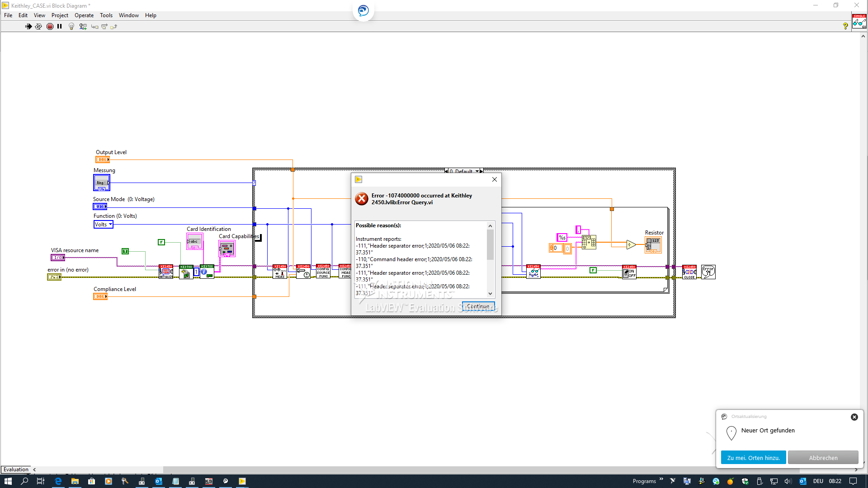Click Continue in the error dialog
This screenshot has width=868, height=488.
click(478, 306)
